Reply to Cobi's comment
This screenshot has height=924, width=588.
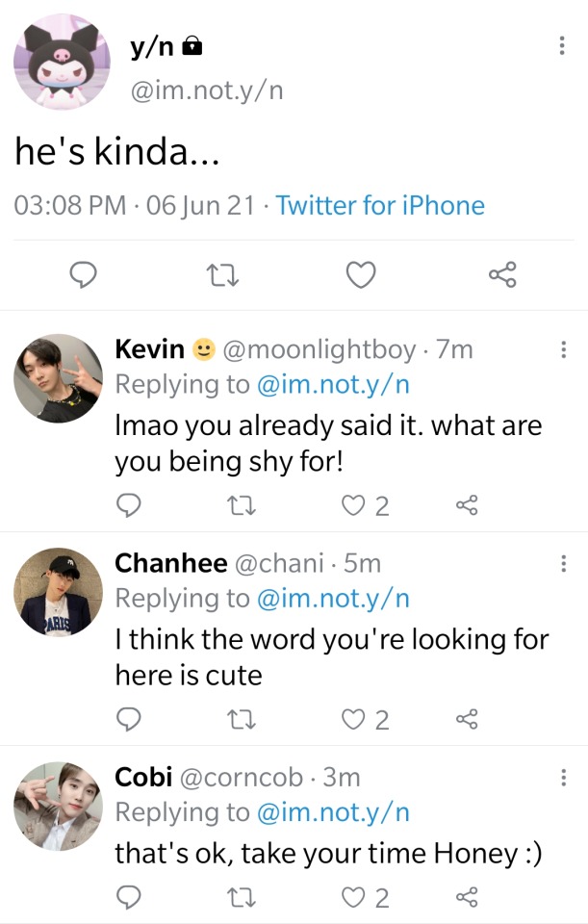tap(129, 898)
